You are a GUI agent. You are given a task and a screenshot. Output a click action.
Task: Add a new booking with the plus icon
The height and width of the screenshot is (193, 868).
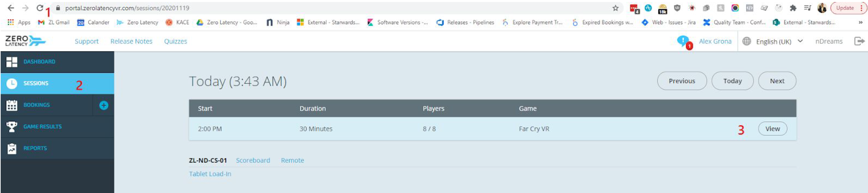point(104,106)
